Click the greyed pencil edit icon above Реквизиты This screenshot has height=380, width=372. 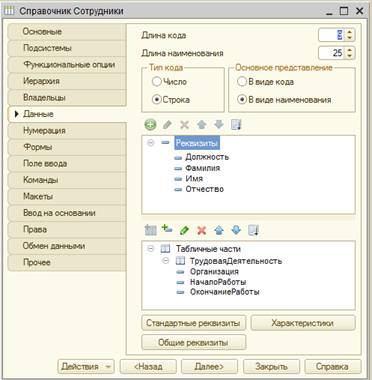point(167,125)
